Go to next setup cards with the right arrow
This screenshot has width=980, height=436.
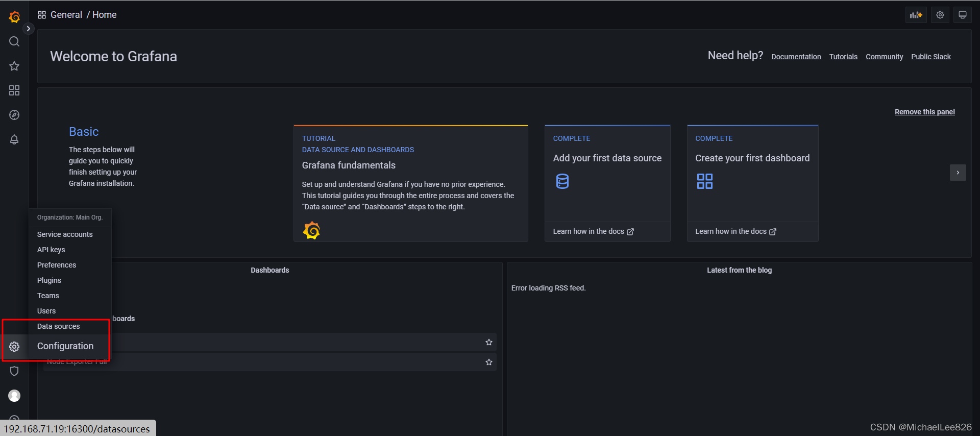click(x=958, y=173)
